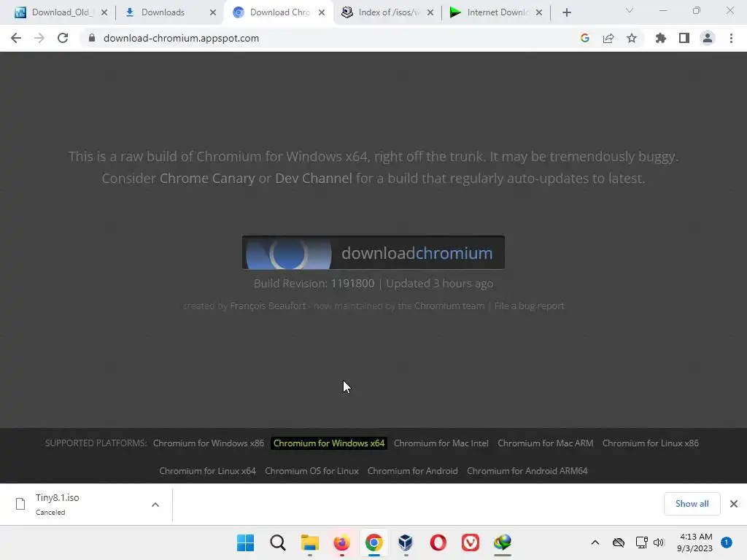Select Chromium for Mac ARM platform
The height and width of the screenshot is (560, 747).
point(545,443)
